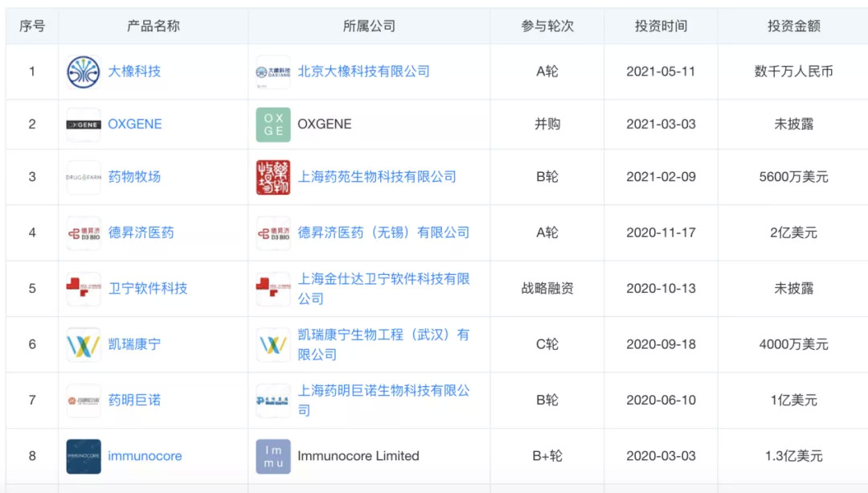Click the red seal 上海药苑 company logo

pyautogui.click(x=273, y=177)
